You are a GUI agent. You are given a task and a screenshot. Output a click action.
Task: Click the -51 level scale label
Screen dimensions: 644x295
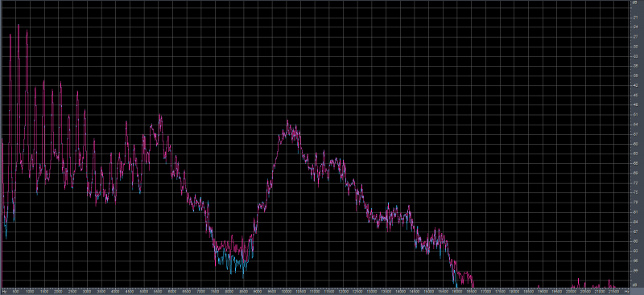(636, 114)
